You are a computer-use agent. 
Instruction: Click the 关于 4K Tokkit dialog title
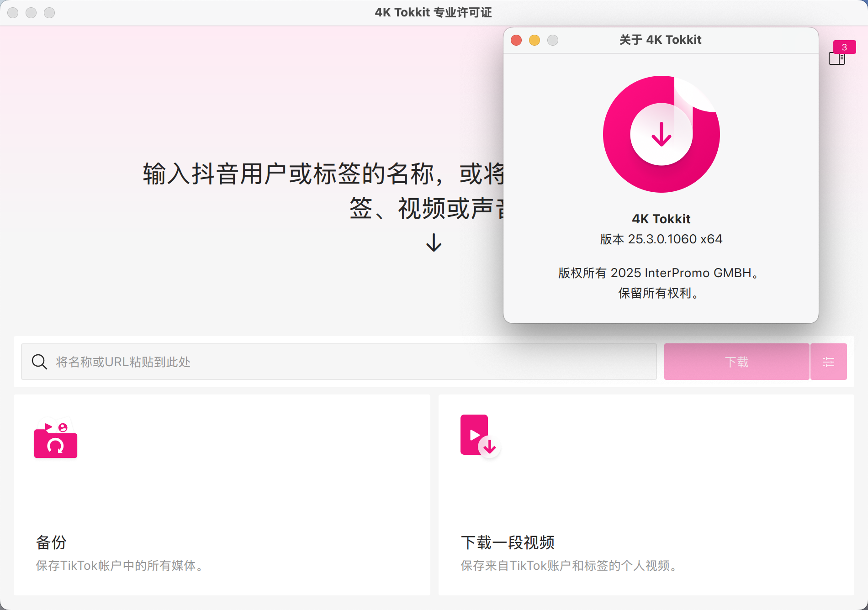pos(660,40)
